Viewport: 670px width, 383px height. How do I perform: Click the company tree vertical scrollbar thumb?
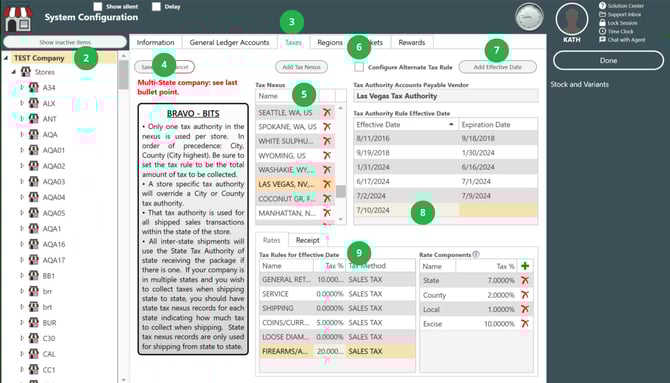click(x=123, y=74)
